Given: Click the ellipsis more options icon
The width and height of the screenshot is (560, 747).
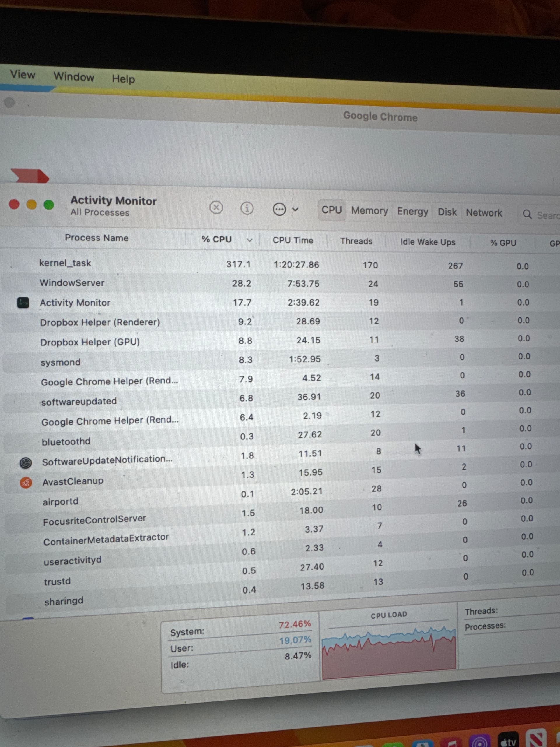Looking at the screenshot, I should [279, 210].
